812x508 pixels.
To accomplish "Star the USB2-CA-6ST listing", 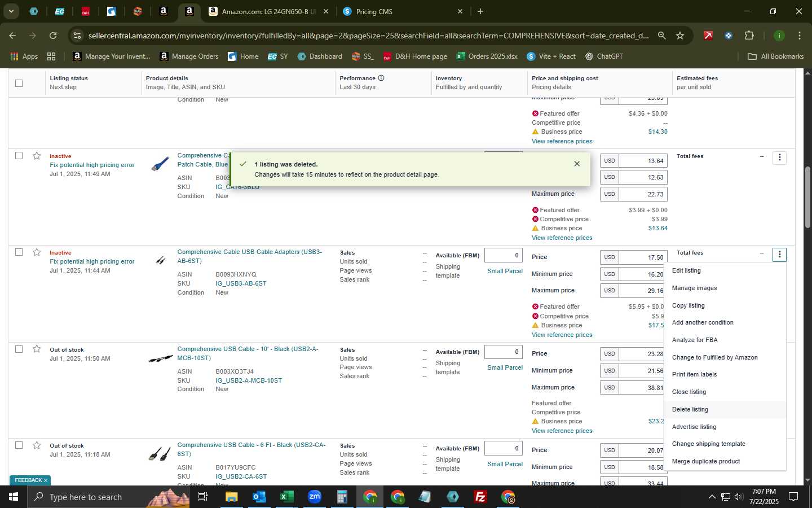I will (37, 445).
